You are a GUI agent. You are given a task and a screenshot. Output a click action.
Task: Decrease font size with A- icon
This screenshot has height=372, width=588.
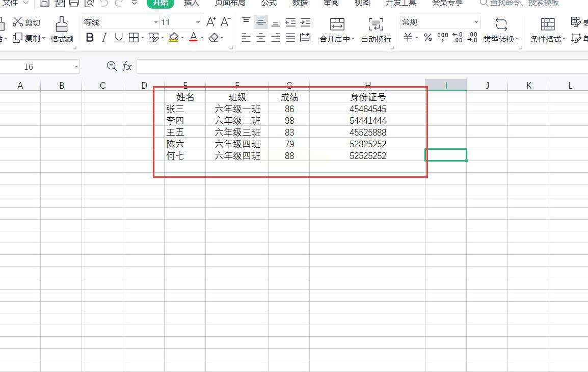225,22
